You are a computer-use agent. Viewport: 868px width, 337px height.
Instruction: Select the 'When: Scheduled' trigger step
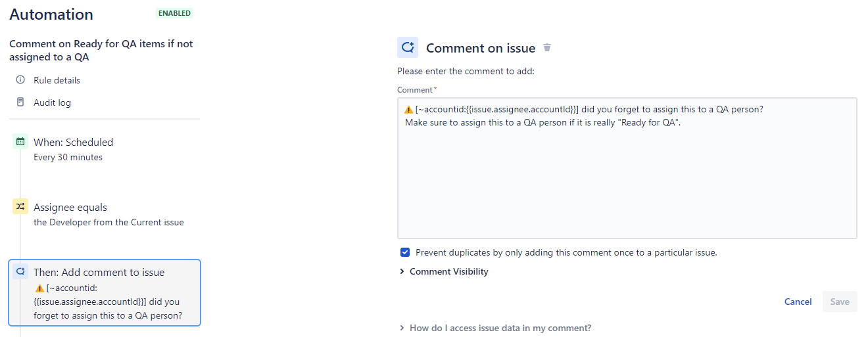[x=73, y=142]
